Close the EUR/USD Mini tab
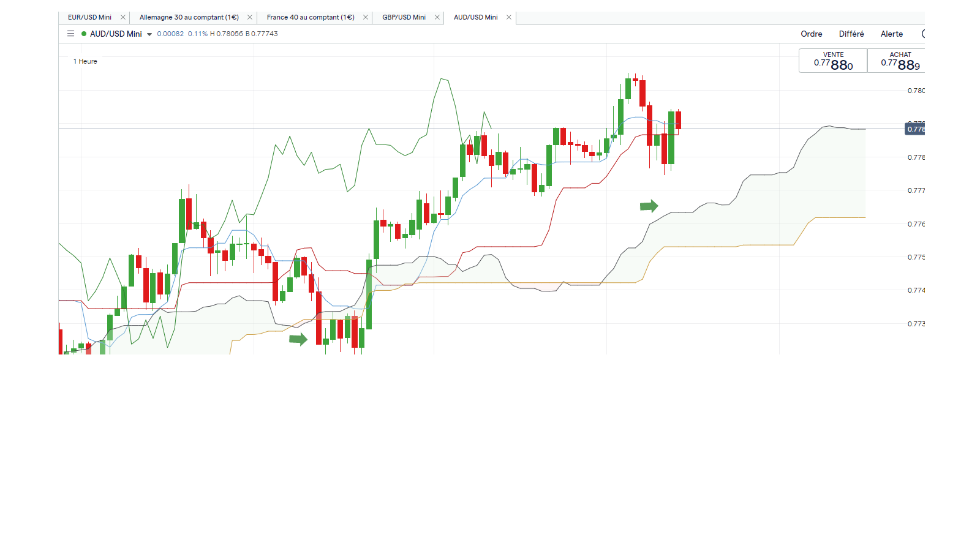 pyautogui.click(x=123, y=17)
